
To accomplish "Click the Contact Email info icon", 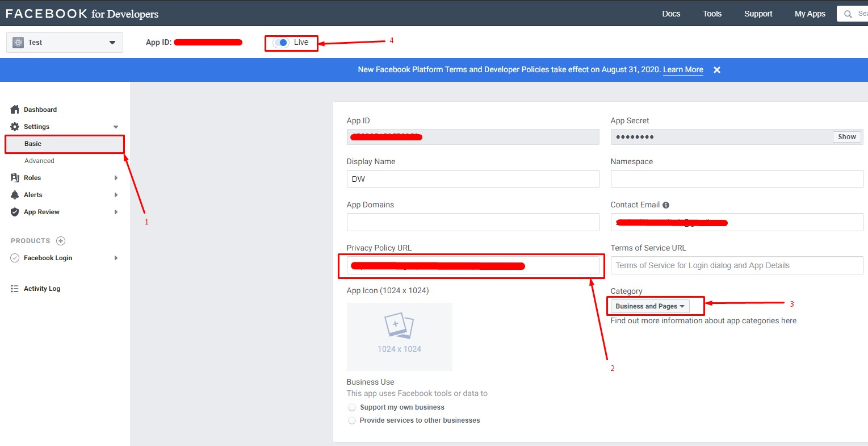I will [x=666, y=205].
